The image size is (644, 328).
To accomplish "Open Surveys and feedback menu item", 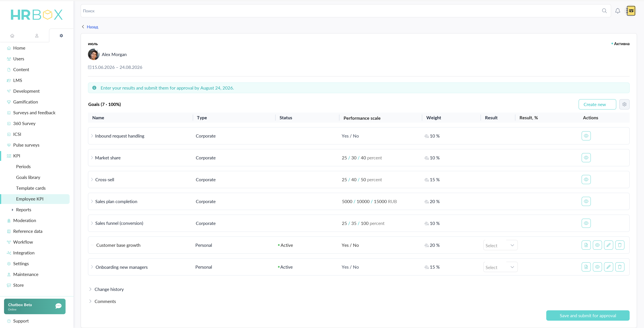I will coord(34,113).
